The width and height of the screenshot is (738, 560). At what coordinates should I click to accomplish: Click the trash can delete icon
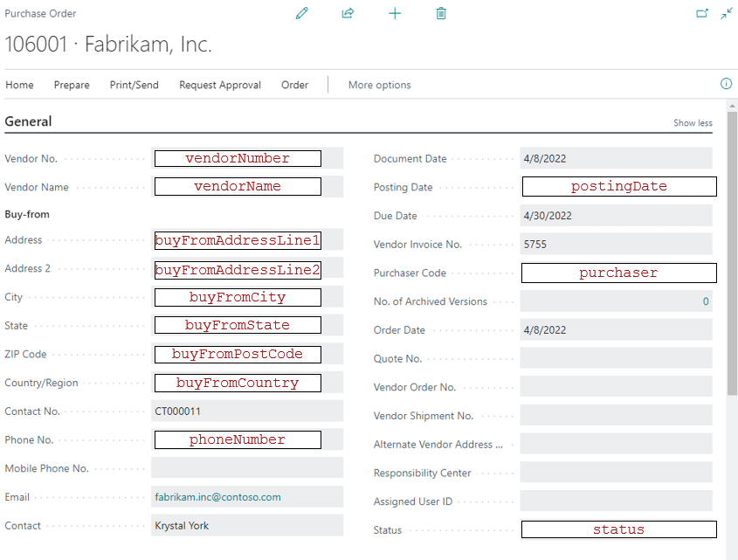click(x=441, y=13)
